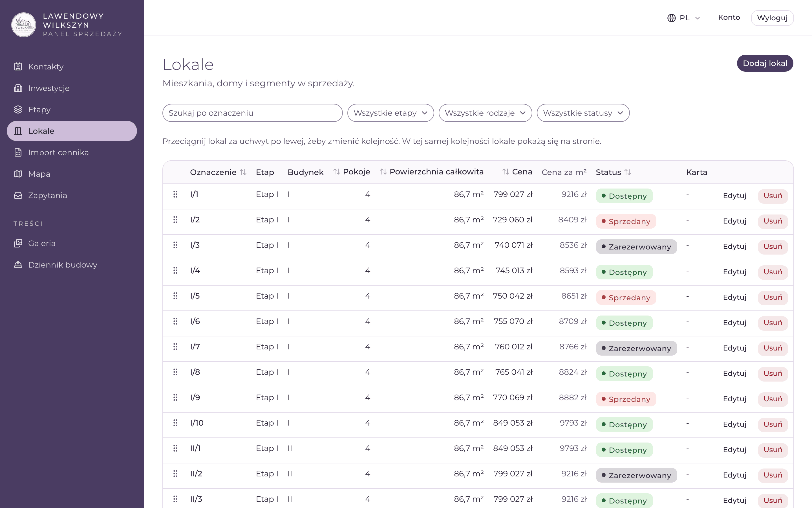Sort table by the Pokoje column
This screenshot has height=508, width=812.
tap(351, 172)
